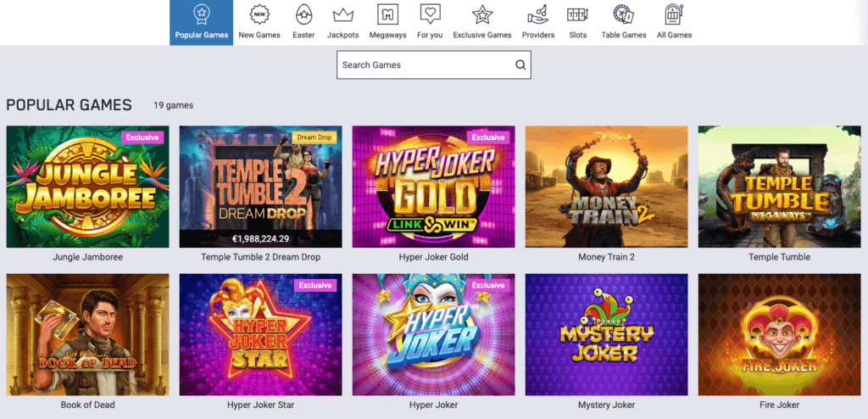The height and width of the screenshot is (419, 868).
Task: Click the Megaways M icon
Action: [387, 14]
